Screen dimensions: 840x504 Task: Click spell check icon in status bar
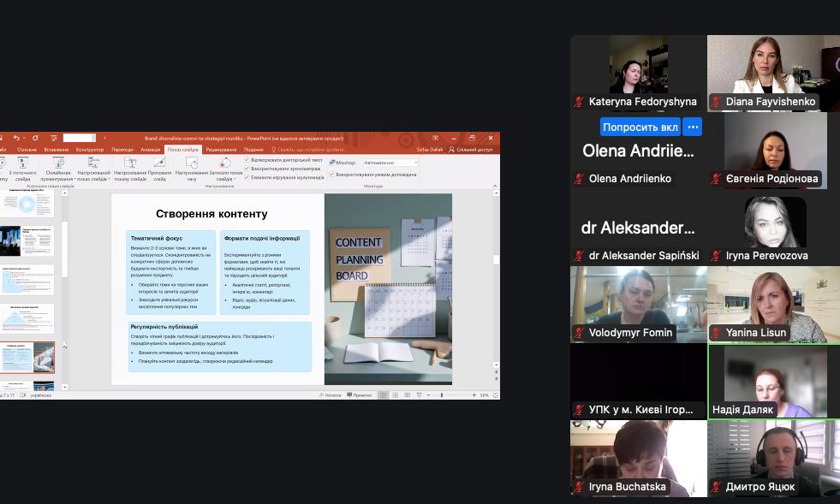click(22, 395)
